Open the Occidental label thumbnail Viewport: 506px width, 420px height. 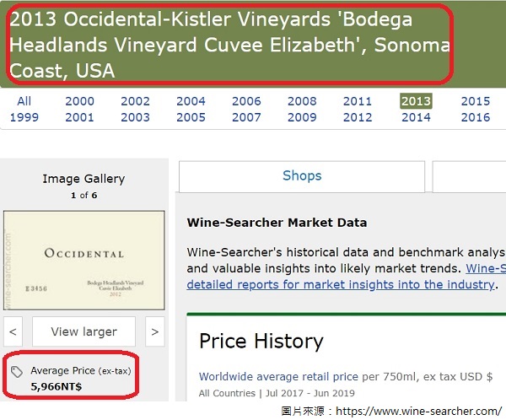point(83,261)
